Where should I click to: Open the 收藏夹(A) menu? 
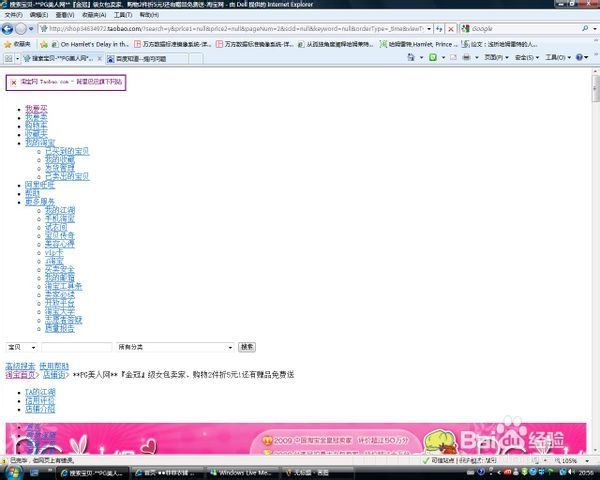pyautogui.click(x=94, y=15)
